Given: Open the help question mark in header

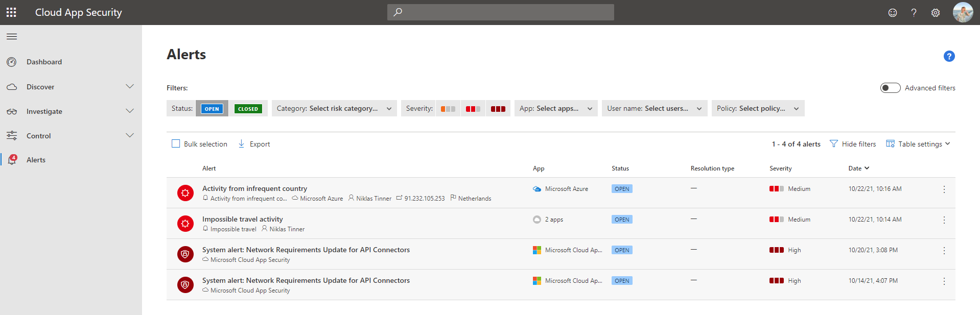Looking at the screenshot, I should tap(914, 13).
